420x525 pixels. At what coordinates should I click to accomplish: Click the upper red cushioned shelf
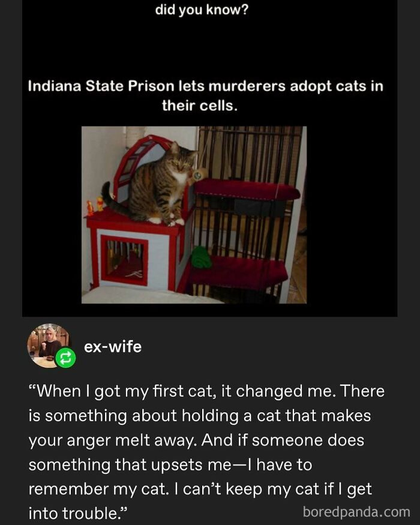tap(247, 190)
